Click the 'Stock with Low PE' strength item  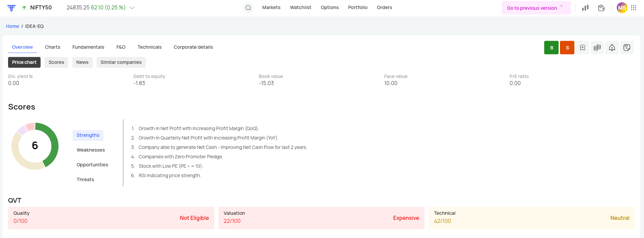coord(171,166)
